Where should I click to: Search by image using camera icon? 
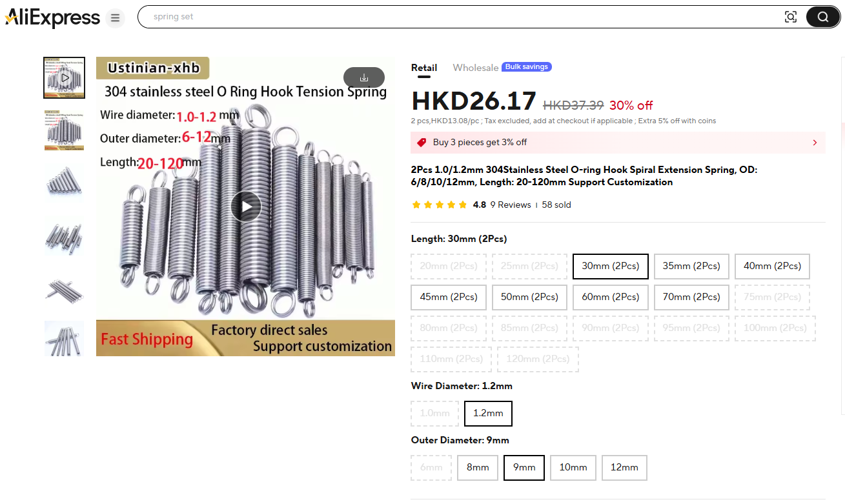790,17
